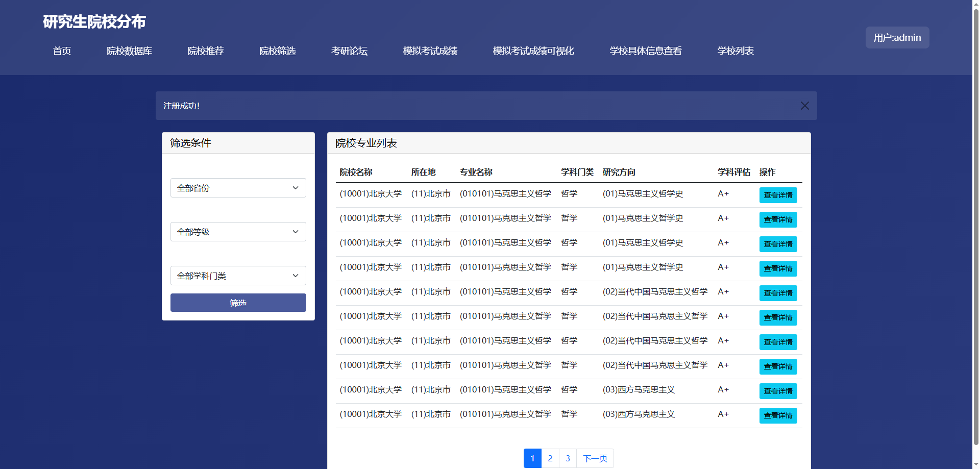Click (03)西方马克思主义 in the last row
Image resolution: width=980 pixels, height=469 pixels.
(639, 414)
